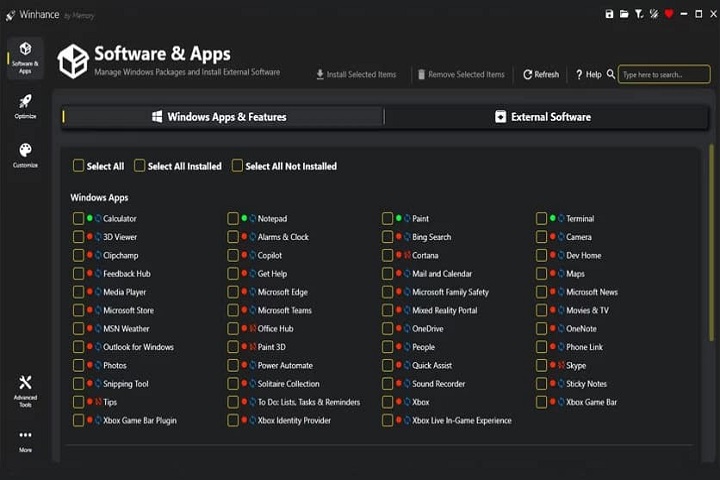Tick the Calculator app checkbox
720x480 pixels.
click(x=78, y=218)
